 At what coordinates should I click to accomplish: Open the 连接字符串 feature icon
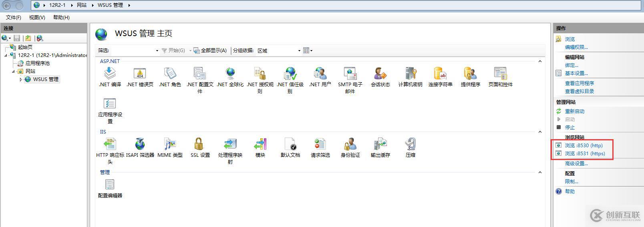[x=440, y=73]
